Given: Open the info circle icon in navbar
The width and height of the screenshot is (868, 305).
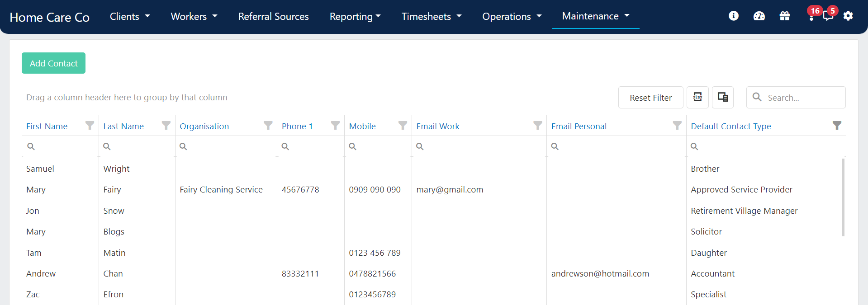Looking at the screenshot, I should pyautogui.click(x=734, y=16).
